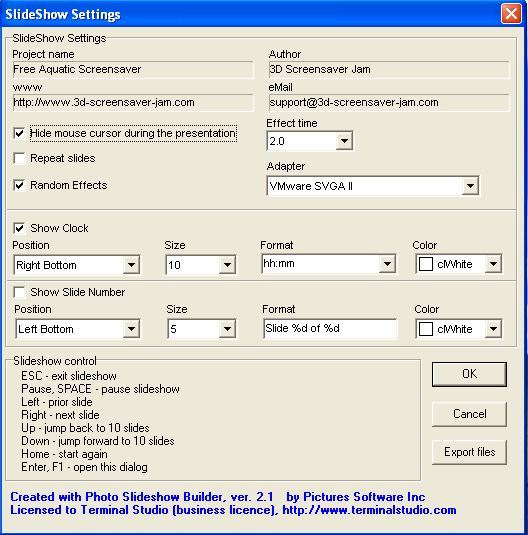This screenshot has height=535, width=528.
Task: Click 'Up - jump back to 10 slides' line
Action: (85, 428)
